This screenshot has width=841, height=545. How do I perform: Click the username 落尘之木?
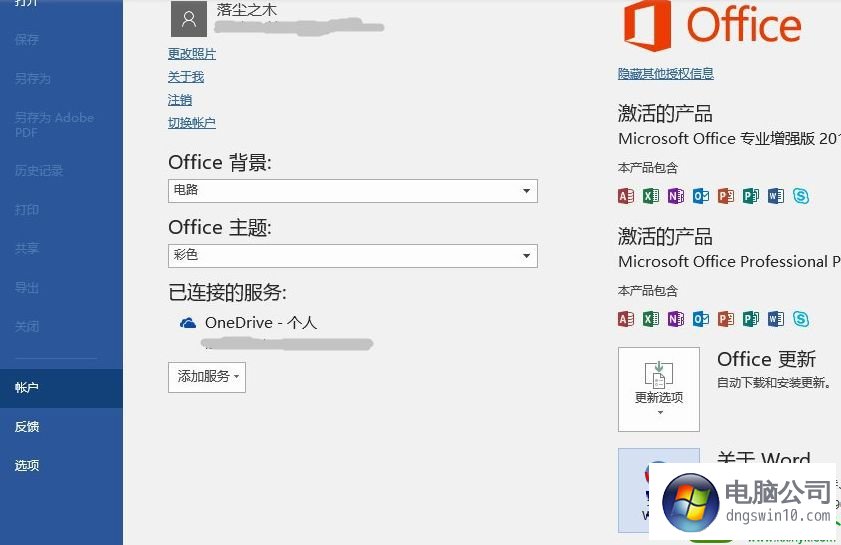click(x=247, y=9)
